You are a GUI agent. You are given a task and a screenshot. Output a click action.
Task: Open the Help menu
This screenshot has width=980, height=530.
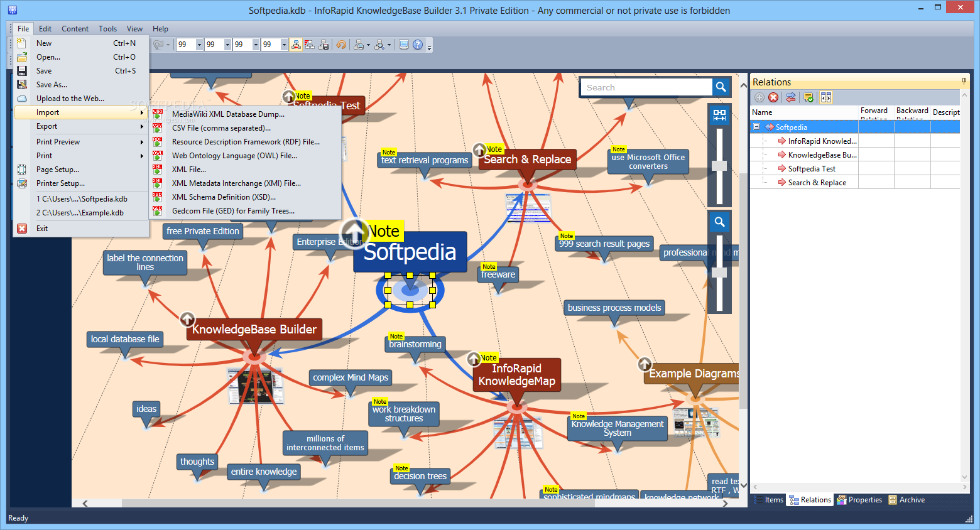[160, 29]
